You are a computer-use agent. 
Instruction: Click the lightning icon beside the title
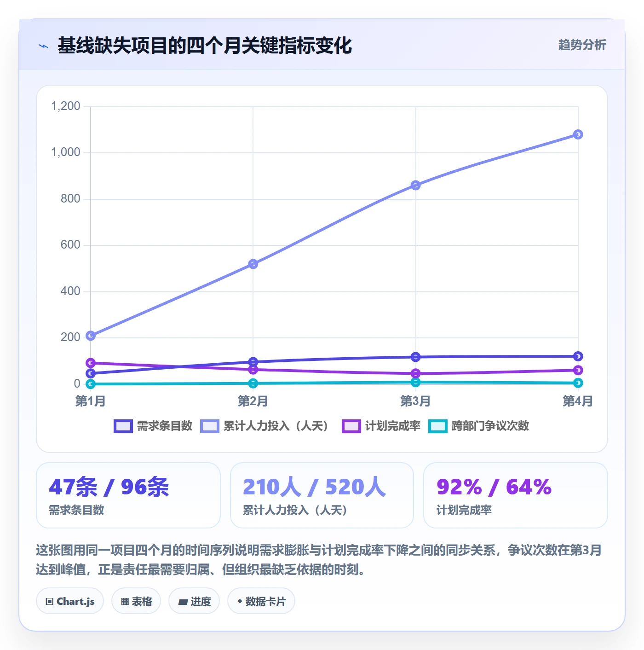point(44,46)
